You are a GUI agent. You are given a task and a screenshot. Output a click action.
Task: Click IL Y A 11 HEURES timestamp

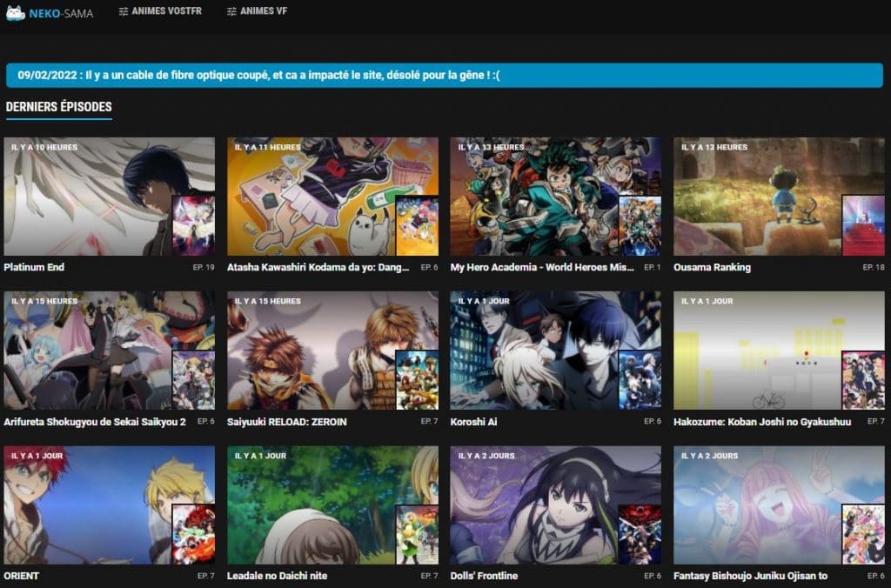(268, 147)
